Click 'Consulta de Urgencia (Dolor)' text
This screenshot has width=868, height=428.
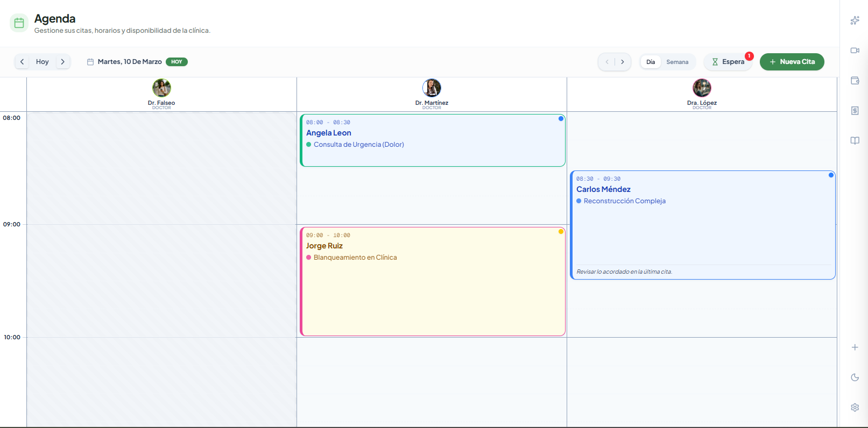[359, 145]
